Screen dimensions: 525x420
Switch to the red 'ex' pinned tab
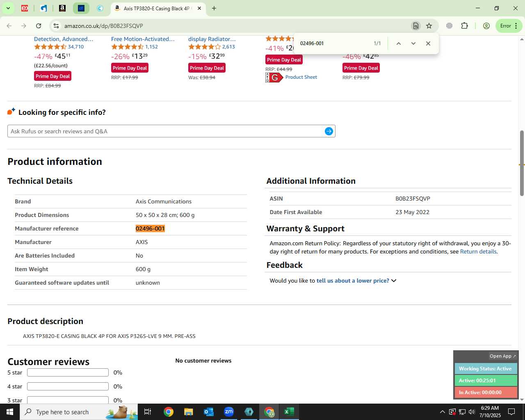pos(25,8)
